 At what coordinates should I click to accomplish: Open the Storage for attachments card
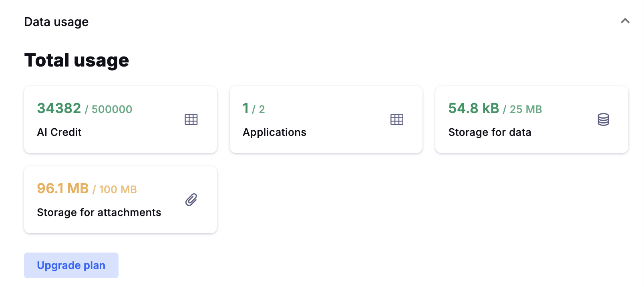tap(120, 200)
